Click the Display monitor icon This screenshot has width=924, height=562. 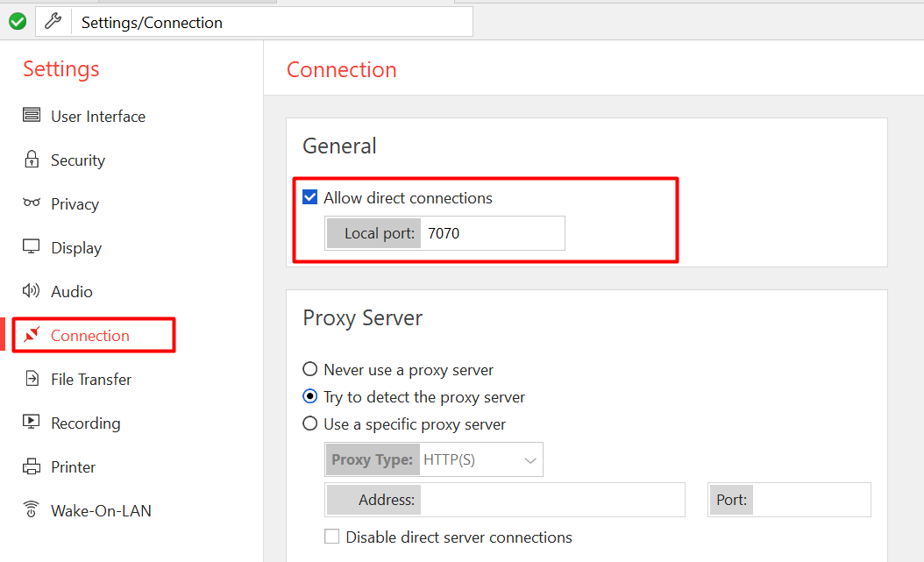point(32,246)
